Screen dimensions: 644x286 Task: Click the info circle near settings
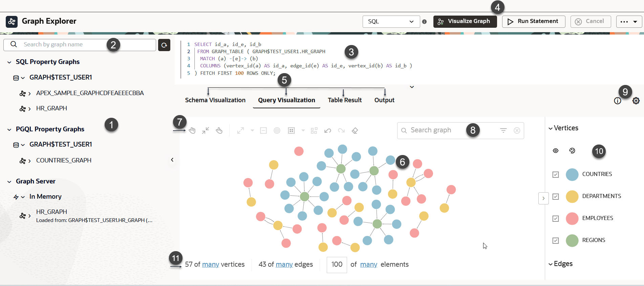coord(618,101)
